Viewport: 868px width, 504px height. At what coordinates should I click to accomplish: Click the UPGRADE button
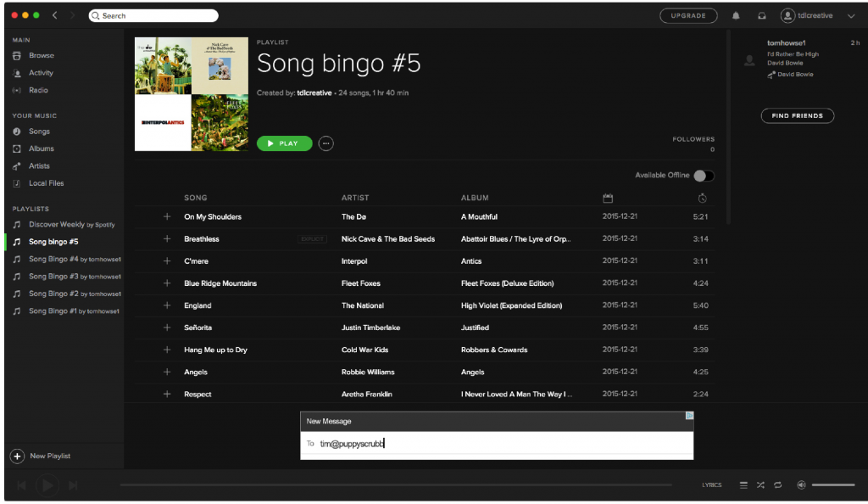(x=688, y=15)
